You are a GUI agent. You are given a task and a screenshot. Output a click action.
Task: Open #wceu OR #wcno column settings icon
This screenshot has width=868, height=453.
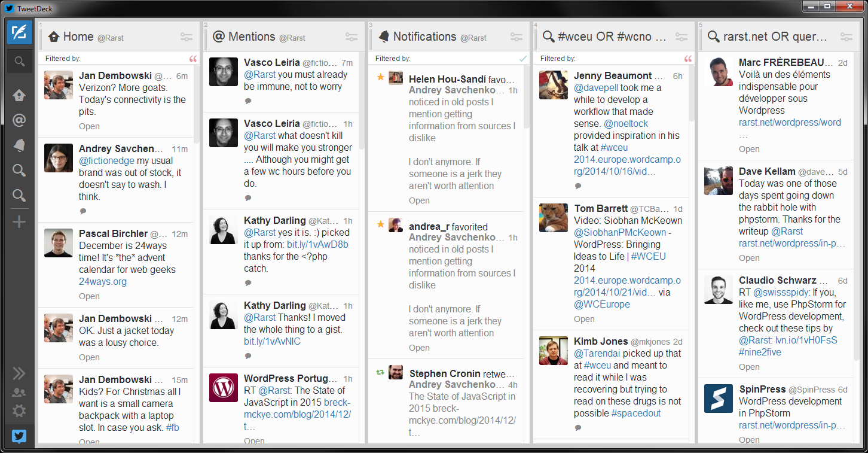click(681, 37)
